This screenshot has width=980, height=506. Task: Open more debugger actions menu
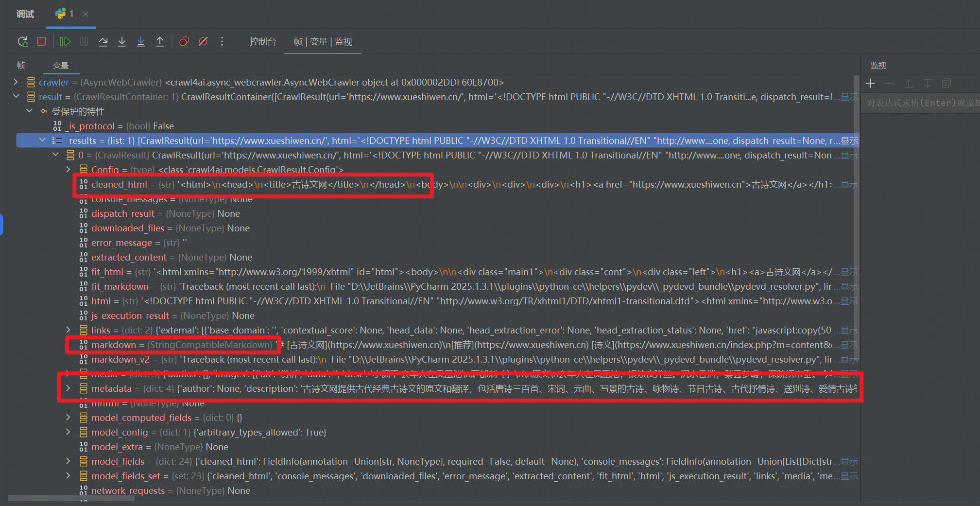click(x=222, y=42)
